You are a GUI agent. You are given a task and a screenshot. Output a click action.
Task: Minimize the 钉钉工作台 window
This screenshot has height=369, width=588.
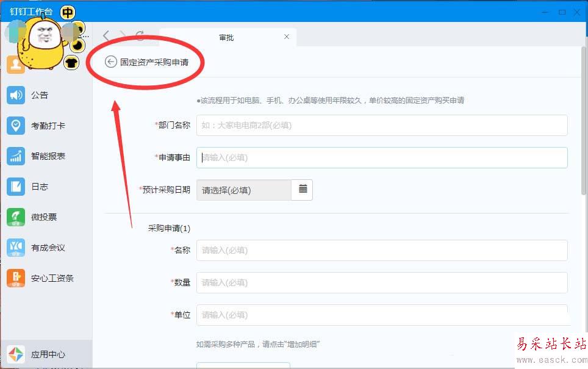[545, 12]
